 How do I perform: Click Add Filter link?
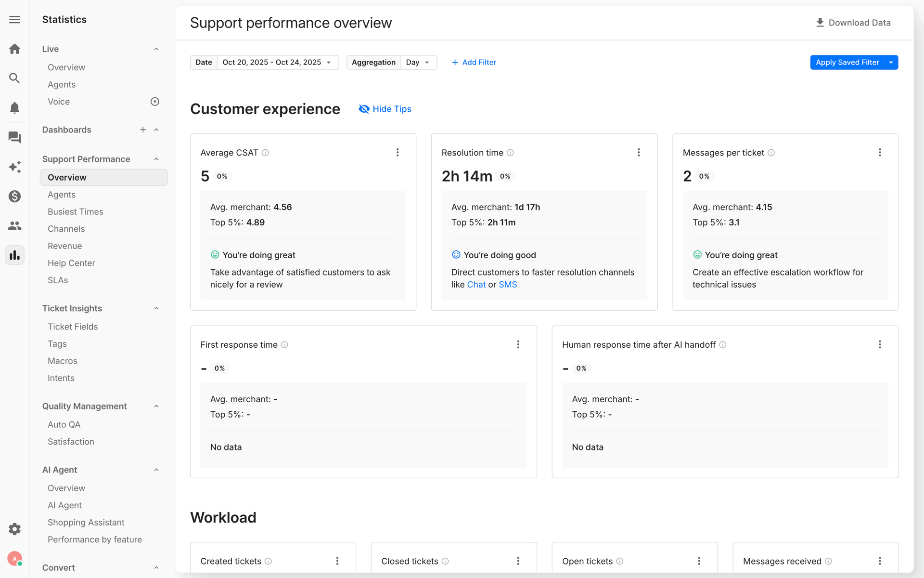(x=474, y=62)
